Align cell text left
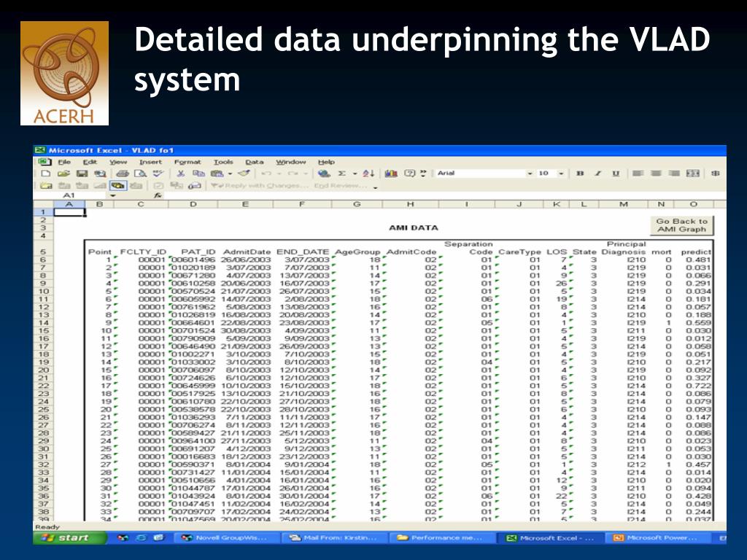 tap(638, 174)
